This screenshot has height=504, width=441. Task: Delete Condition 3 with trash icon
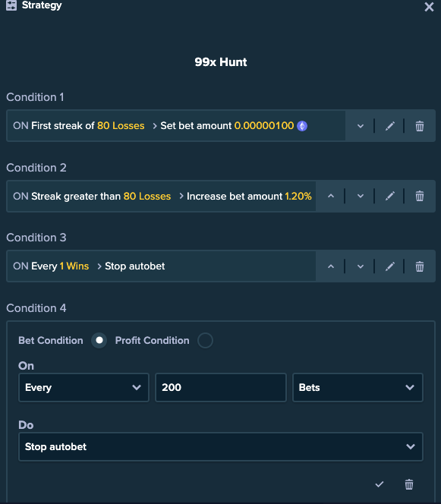[420, 266]
